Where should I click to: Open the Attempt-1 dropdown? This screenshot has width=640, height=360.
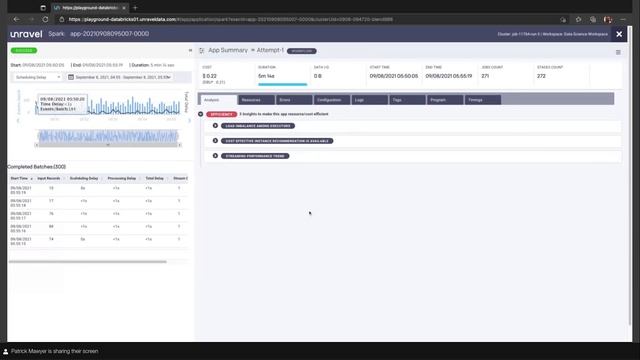point(267,50)
